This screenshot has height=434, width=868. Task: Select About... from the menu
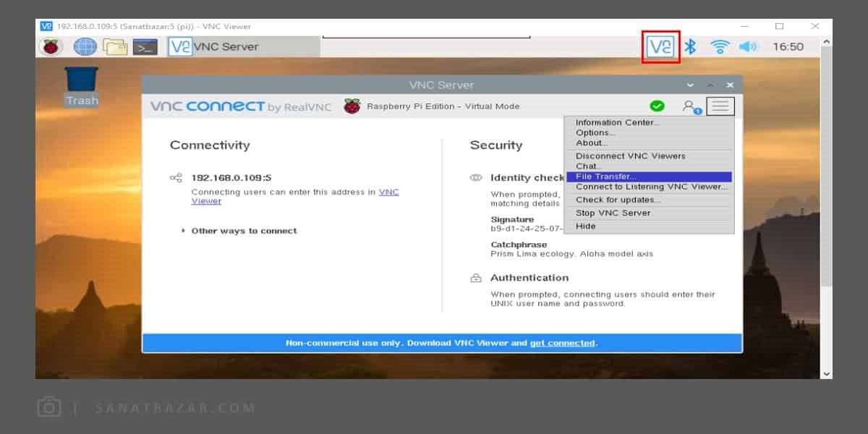649,143
